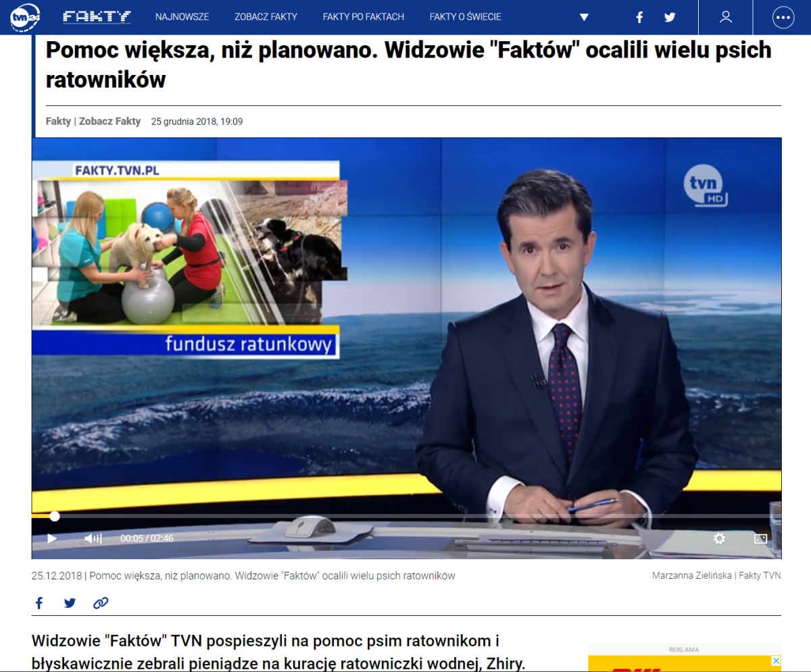Open the Fakty logo home link

pos(97,17)
